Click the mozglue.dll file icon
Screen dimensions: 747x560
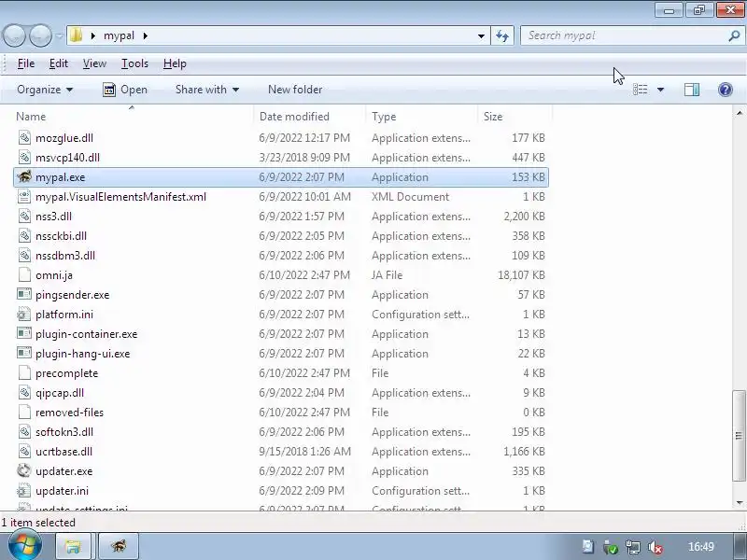pos(24,137)
